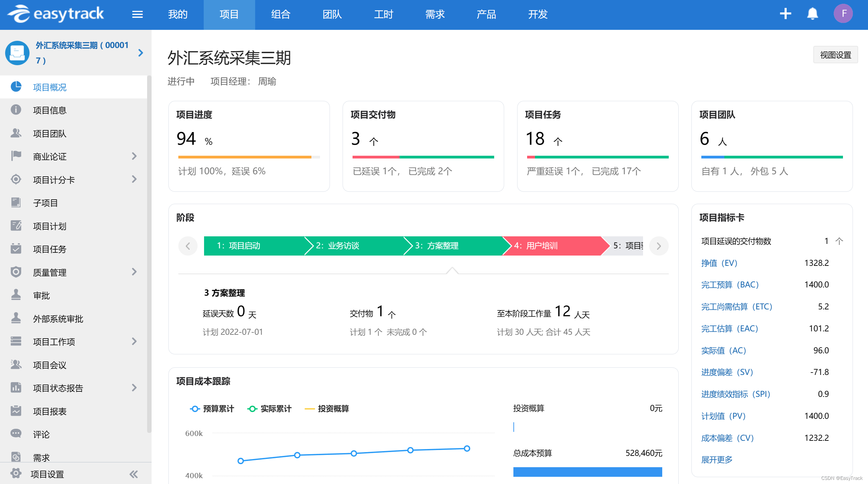Image resolution: width=868 pixels, height=484 pixels.
Task: Click the 视图设置 button
Action: pos(835,55)
